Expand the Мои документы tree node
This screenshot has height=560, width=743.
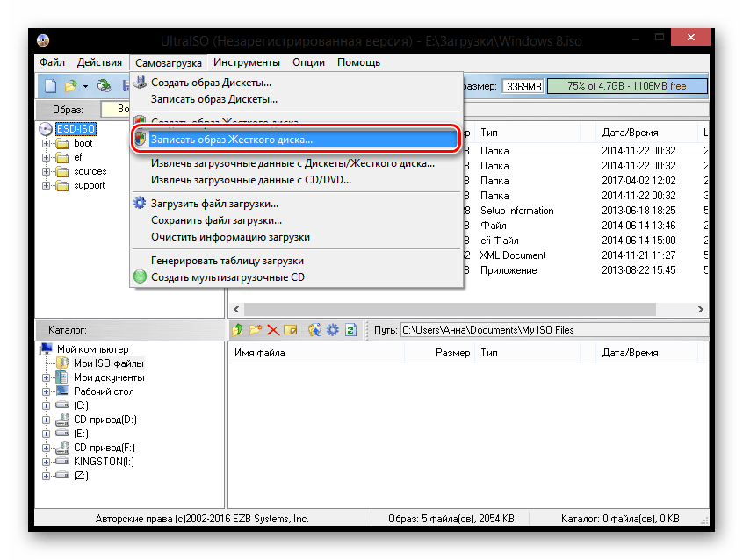[47, 377]
